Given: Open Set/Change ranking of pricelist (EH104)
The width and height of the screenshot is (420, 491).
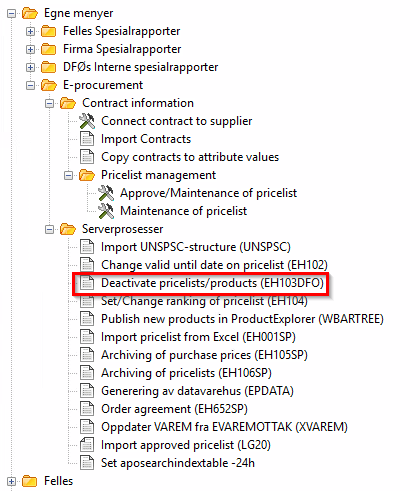Looking at the screenshot, I should 204,301.
